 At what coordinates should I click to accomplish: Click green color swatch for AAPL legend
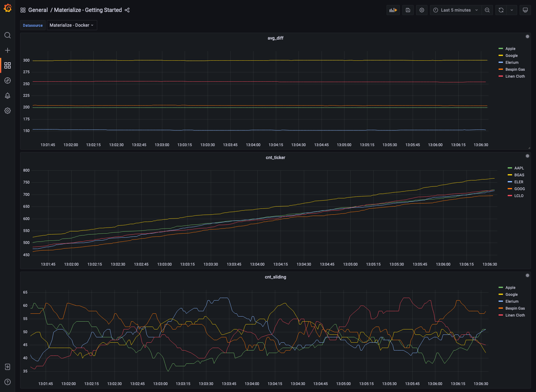pos(510,168)
